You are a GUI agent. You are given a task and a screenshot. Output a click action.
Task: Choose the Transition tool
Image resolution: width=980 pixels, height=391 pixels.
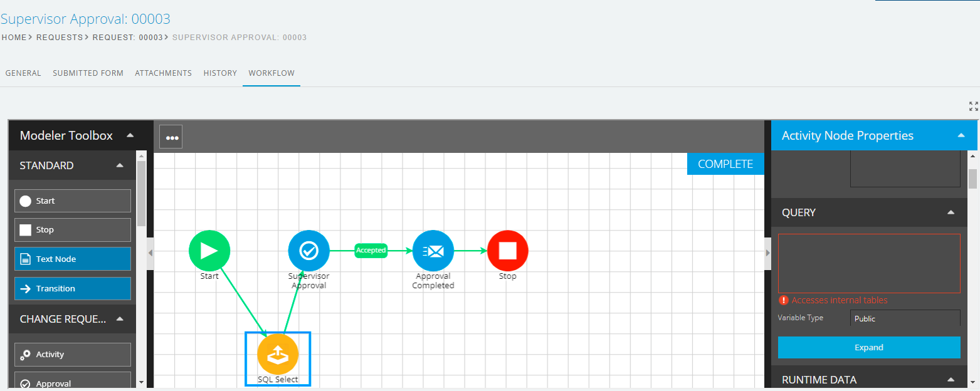click(x=73, y=289)
